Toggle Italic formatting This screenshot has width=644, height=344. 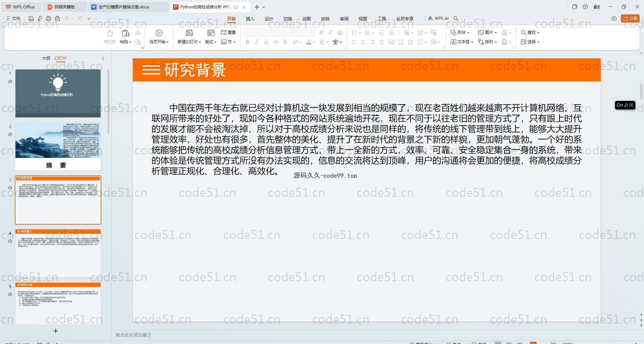257,42
